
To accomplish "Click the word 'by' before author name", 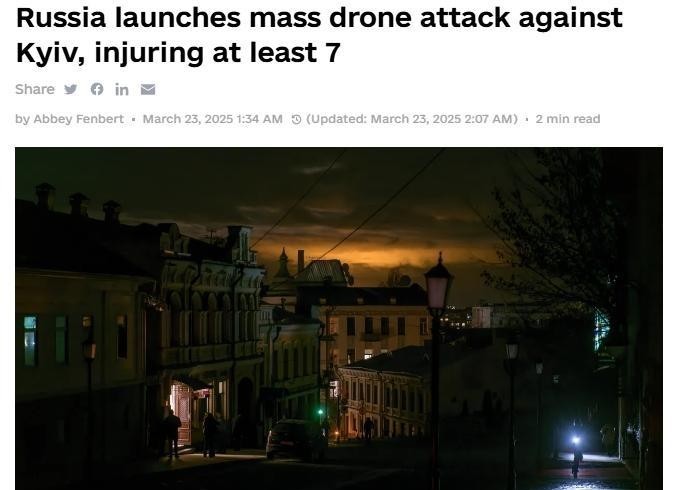I will (x=22, y=119).
